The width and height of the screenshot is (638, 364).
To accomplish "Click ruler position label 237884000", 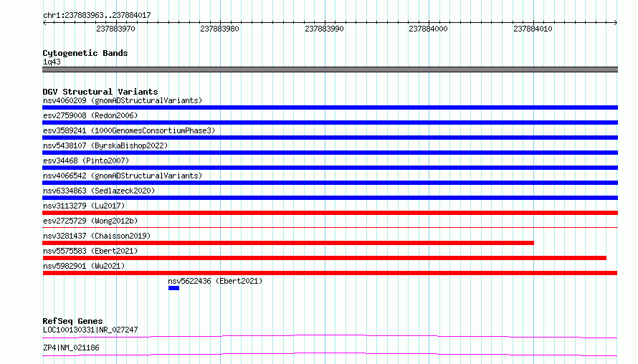I will (428, 29).
